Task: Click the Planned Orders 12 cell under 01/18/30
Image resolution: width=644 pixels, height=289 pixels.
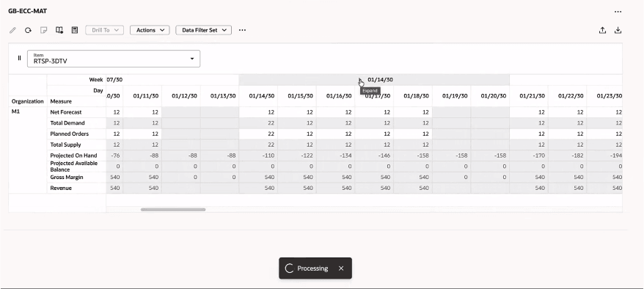Action: coord(413,133)
